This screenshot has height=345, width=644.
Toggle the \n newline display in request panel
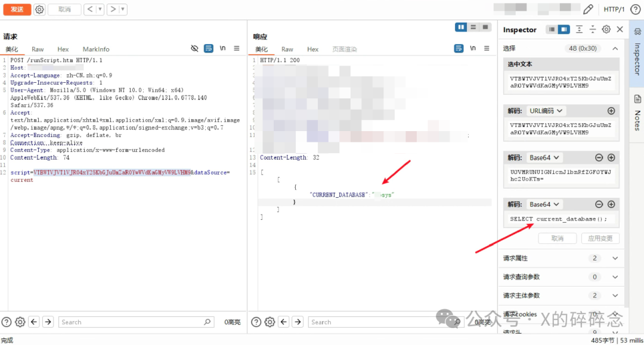point(222,48)
